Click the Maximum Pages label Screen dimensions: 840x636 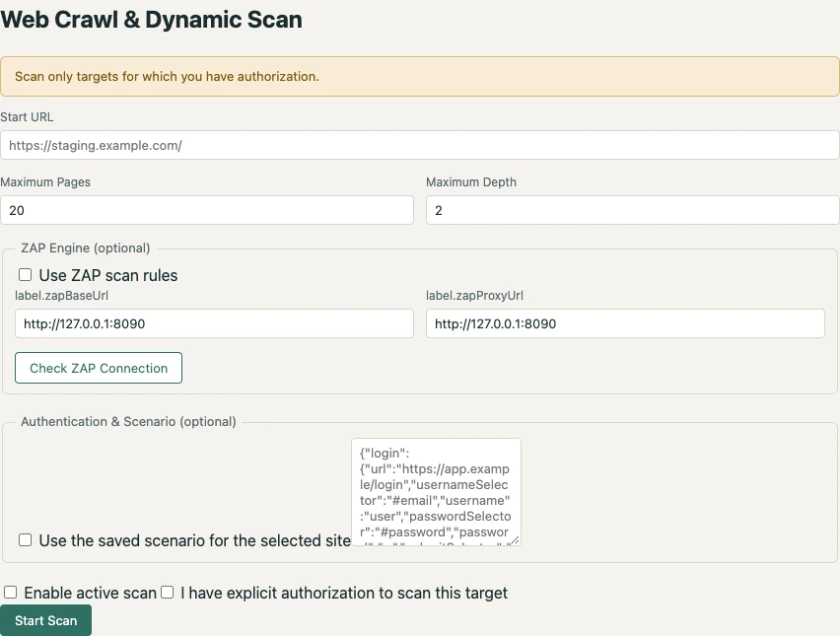click(45, 182)
